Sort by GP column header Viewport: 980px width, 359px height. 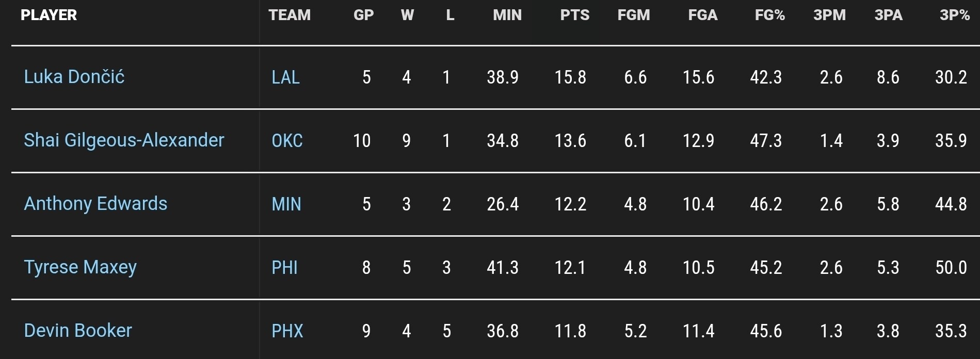pyautogui.click(x=363, y=15)
